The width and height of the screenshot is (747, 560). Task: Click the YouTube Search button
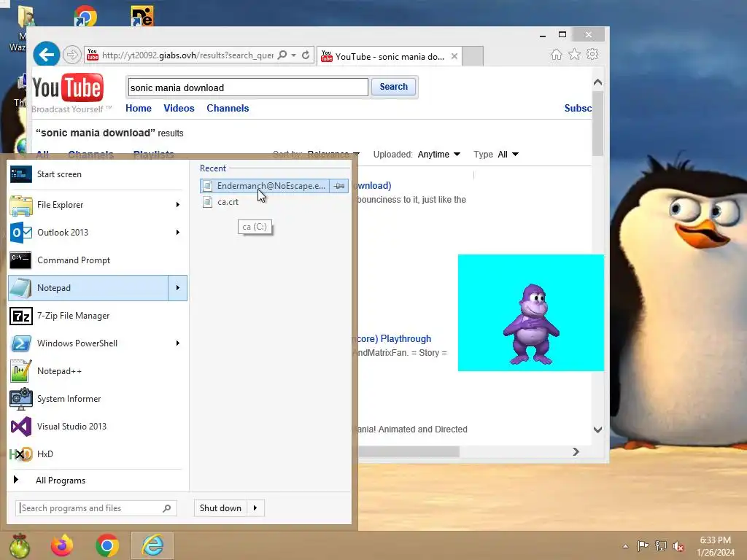tap(393, 87)
